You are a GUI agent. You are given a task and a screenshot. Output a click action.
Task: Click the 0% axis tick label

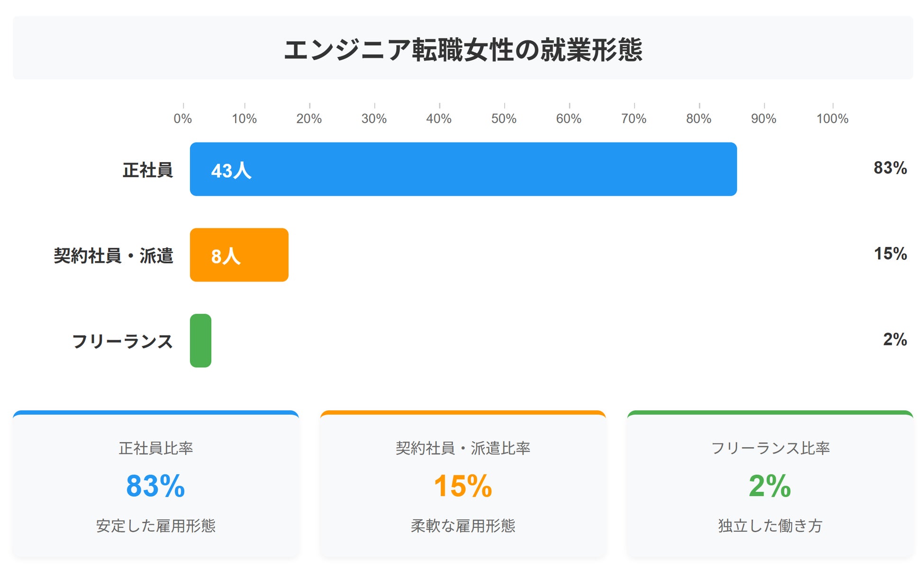tap(183, 118)
